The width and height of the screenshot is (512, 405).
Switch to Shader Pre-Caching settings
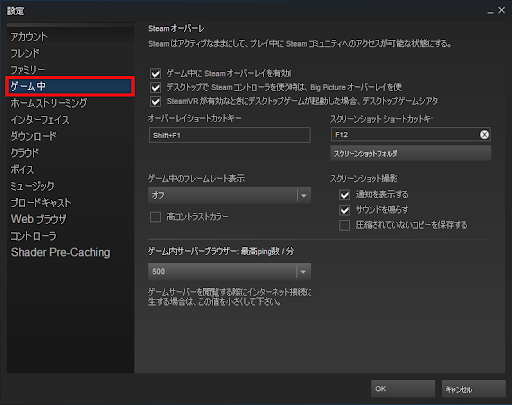pyautogui.click(x=60, y=252)
